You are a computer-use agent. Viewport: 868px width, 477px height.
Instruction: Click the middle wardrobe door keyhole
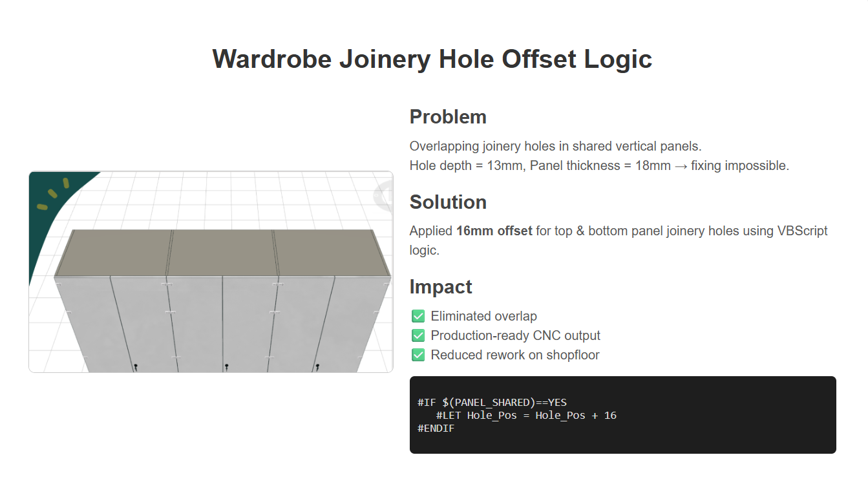click(227, 367)
